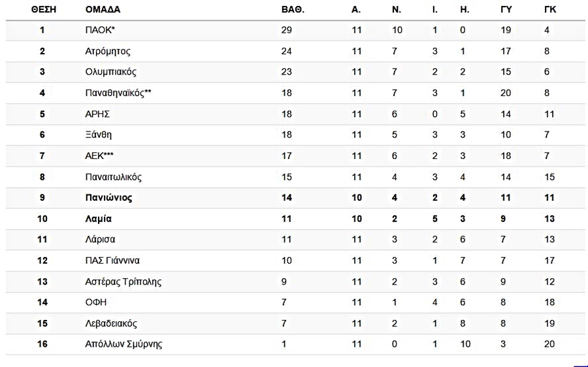Select the bold Λαμία team row
588x367 pixels.
point(295,218)
